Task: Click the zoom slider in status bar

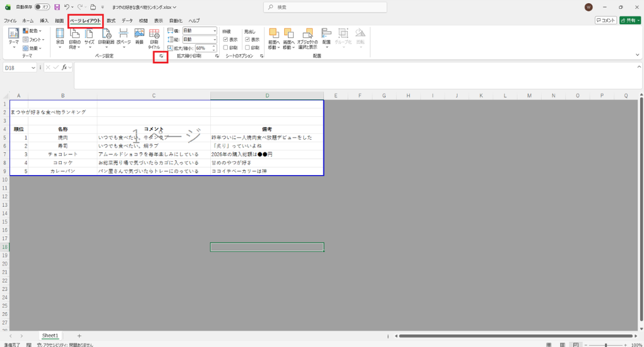Action: coord(605,344)
